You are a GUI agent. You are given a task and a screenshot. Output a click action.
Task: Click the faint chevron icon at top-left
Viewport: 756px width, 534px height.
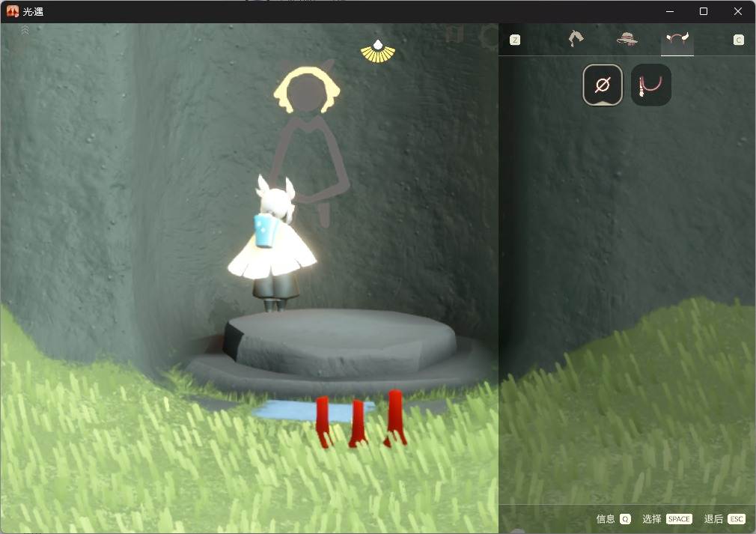(x=25, y=31)
